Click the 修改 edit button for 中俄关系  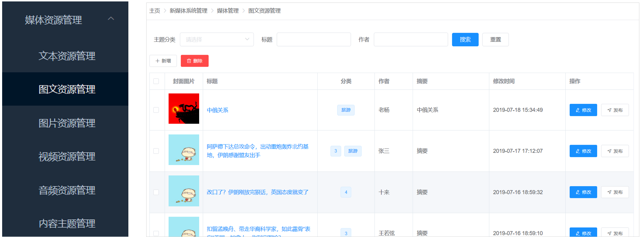coord(583,110)
